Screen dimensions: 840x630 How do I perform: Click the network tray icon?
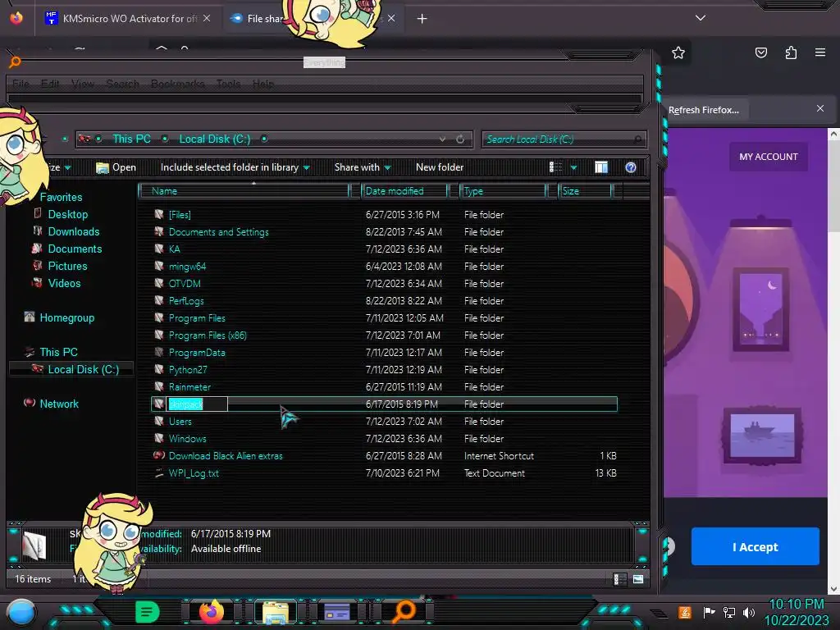pos(728,612)
